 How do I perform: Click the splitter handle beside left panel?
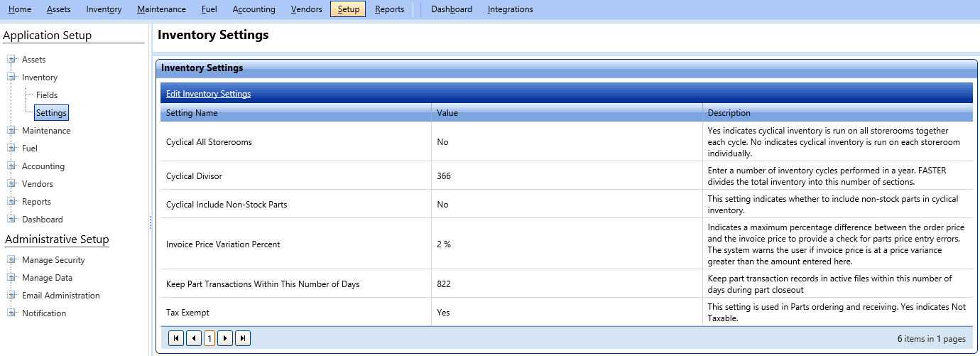click(151, 223)
